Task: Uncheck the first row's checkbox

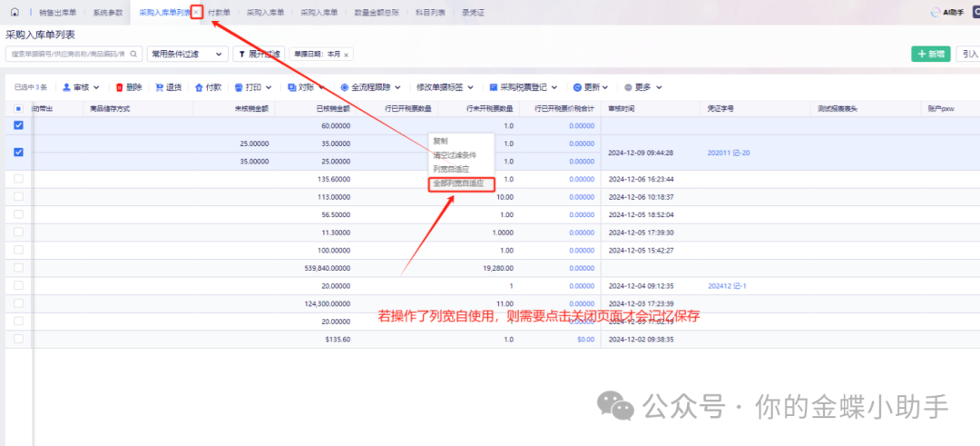Action: click(18, 125)
